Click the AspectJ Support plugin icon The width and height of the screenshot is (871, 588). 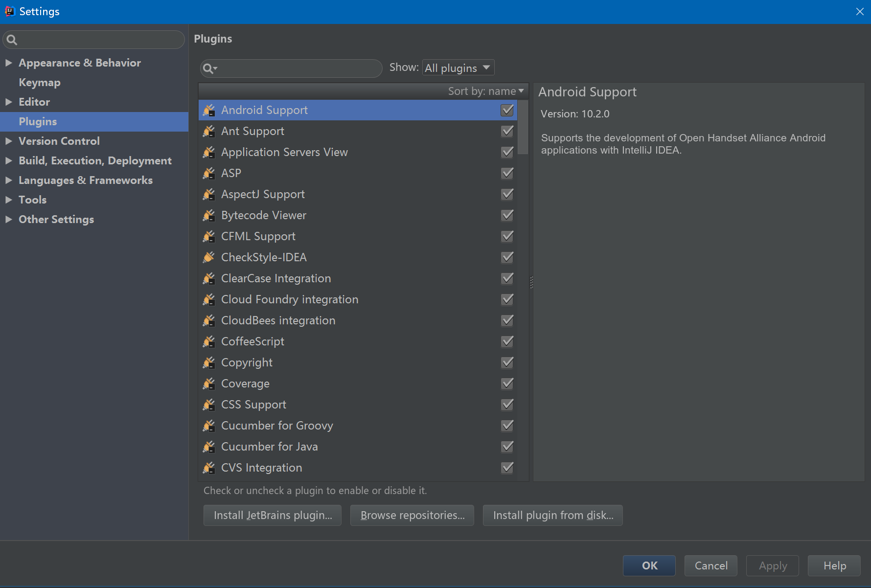pyautogui.click(x=209, y=195)
